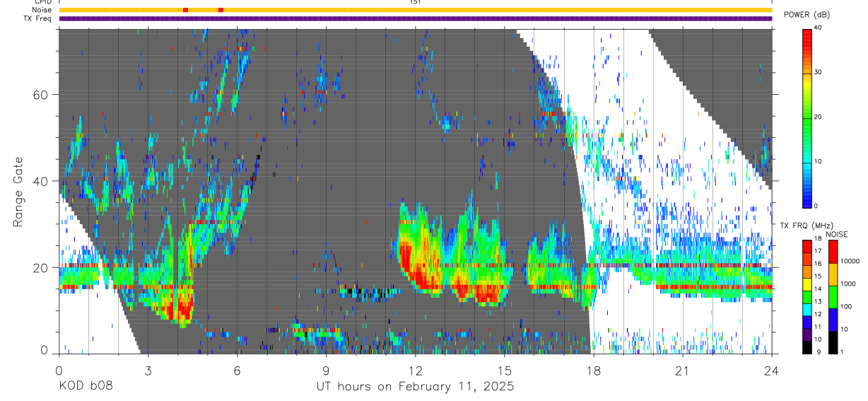Pick the cyan 12-13 MHz frequency swatch
The width and height of the screenshot is (868, 401).
(808, 309)
